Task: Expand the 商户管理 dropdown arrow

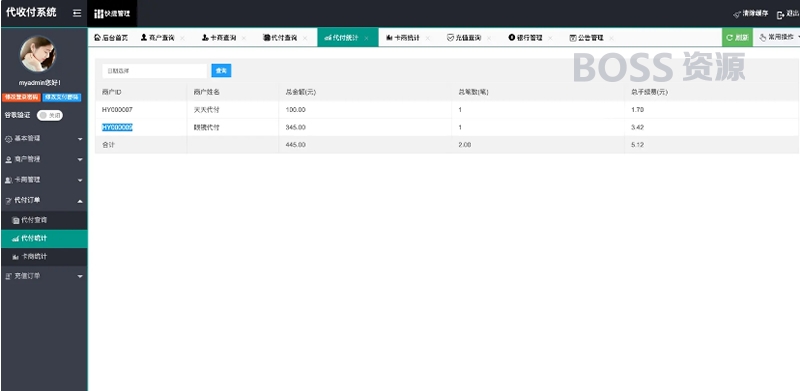Action: (x=80, y=160)
